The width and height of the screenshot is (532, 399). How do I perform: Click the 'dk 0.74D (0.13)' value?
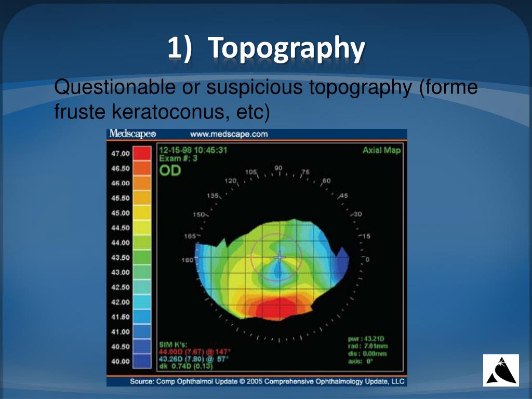pyautogui.click(x=186, y=366)
